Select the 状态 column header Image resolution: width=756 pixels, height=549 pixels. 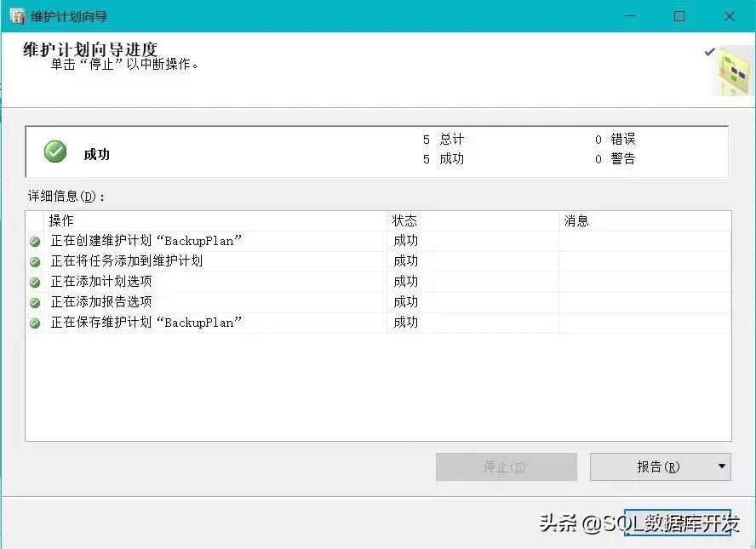click(405, 220)
